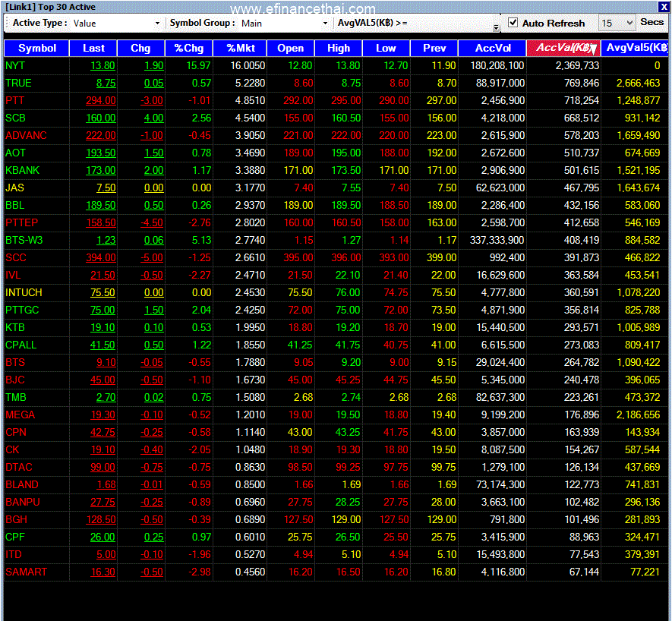Select the CPF symbol
The image size is (672, 621).
coord(15,537)
